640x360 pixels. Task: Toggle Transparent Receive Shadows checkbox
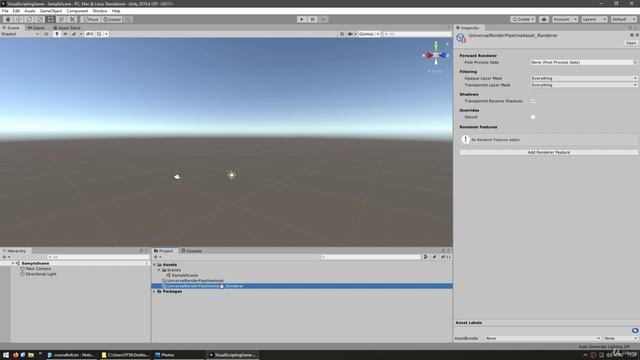pos(533,101)
